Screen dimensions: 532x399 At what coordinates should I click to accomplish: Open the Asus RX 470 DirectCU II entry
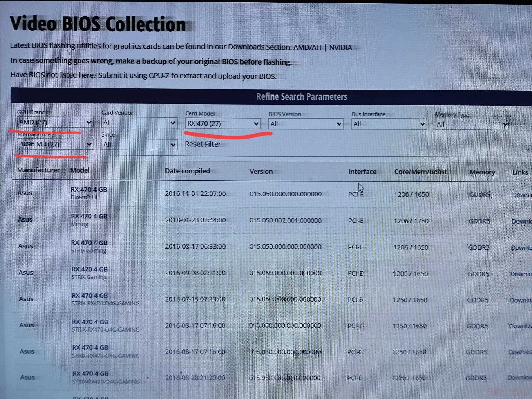89,190
